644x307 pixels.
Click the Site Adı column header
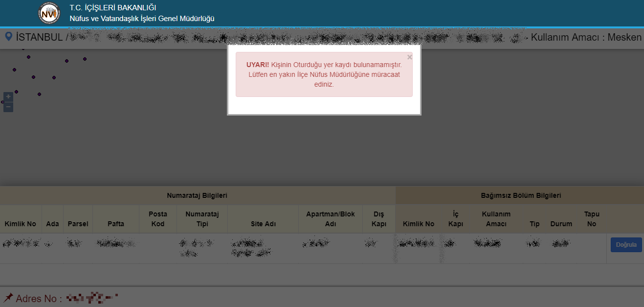click(x=263, y=224)
